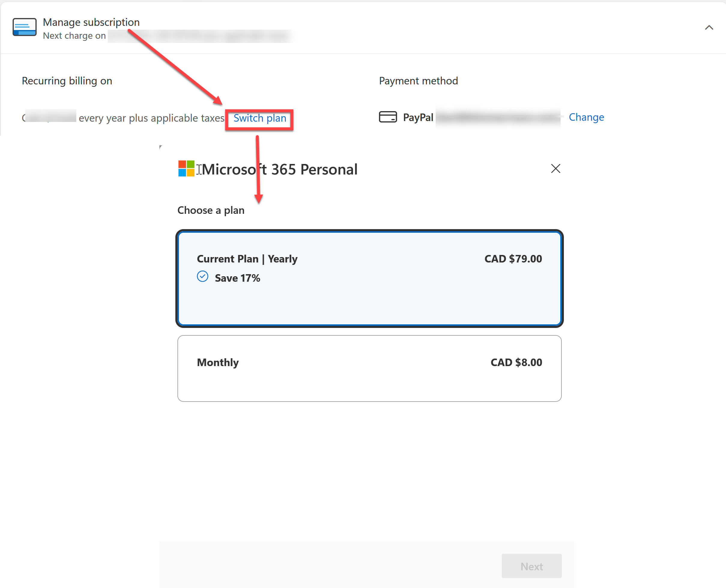Click the Save 17% checkmark icon

202,277
